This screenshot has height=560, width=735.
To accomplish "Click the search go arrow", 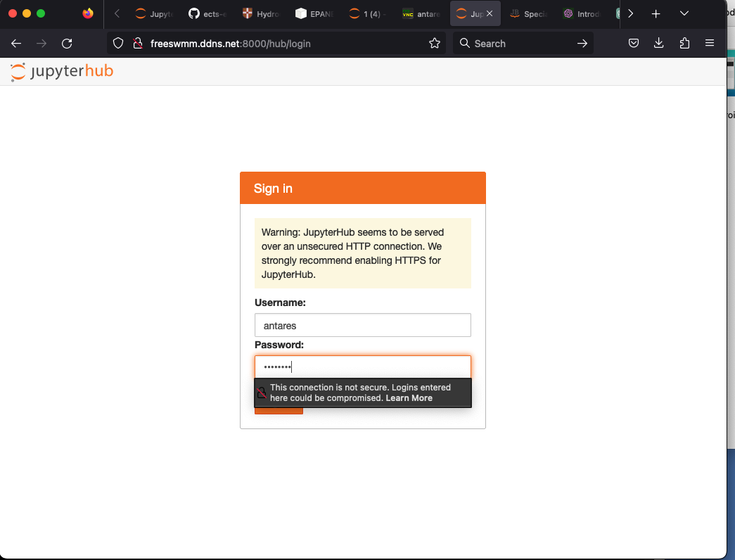I will 582,44.
